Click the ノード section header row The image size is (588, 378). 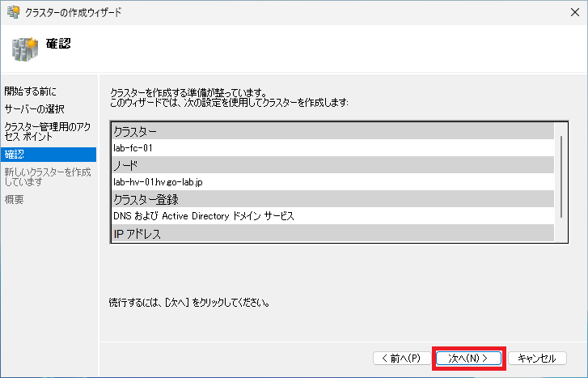tap(333, 165)
